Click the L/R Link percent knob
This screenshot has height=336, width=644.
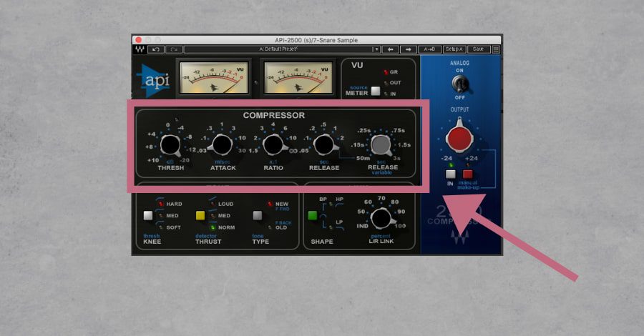pos(381,218)
